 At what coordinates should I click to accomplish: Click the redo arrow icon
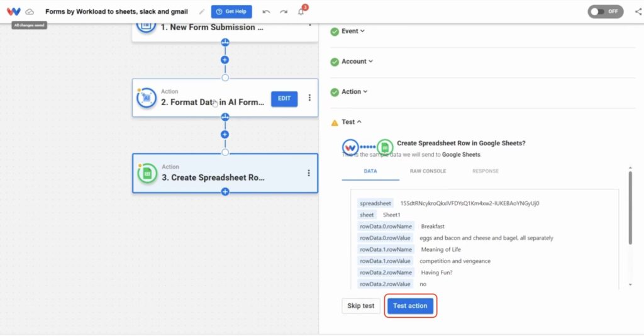click(x=284, y=11)
